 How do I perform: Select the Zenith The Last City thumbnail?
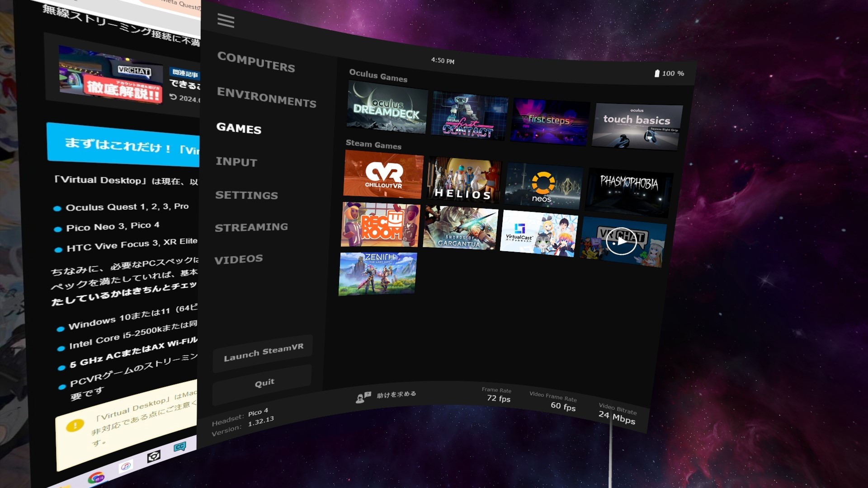pyautogui.click(x=377, y=273)
